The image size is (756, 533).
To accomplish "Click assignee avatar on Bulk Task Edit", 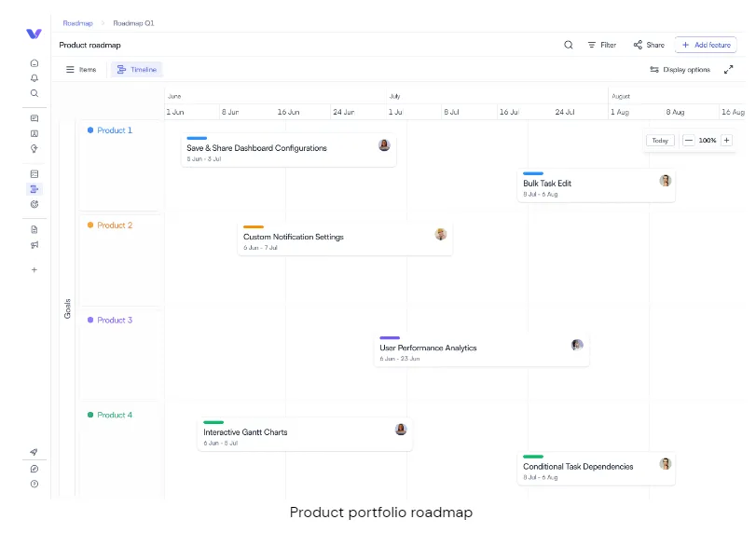I will pyautogui.click(x=666, y=181).
